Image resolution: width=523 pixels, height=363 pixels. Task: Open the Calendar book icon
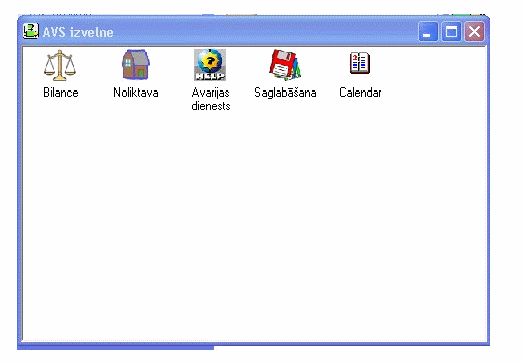[360, 63]
